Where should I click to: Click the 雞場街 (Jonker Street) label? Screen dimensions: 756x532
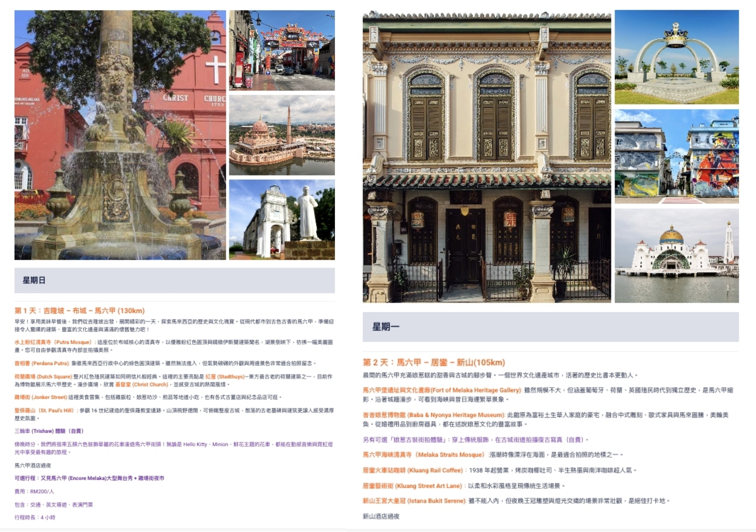tap(41, 397)
